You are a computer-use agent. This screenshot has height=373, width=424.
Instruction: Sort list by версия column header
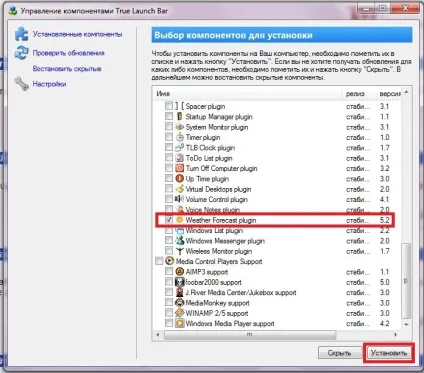tap(389, 94)
